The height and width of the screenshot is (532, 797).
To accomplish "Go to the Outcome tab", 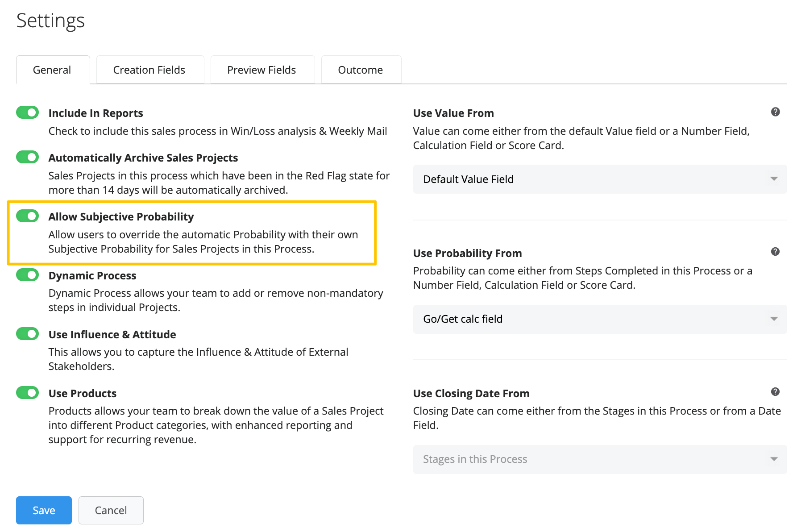I will [x=360, y=70].
